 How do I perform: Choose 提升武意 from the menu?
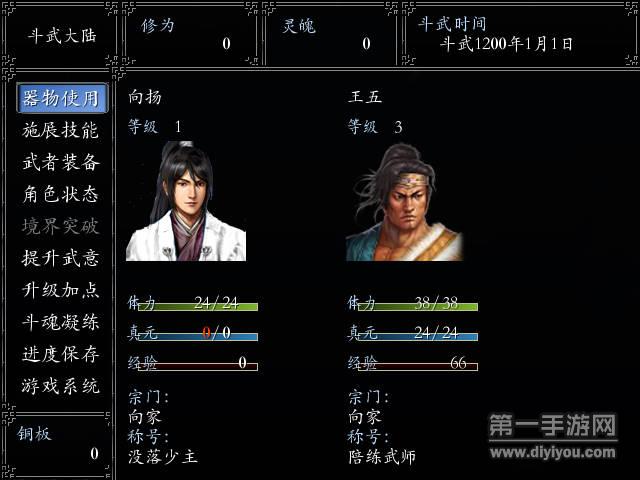60,258
